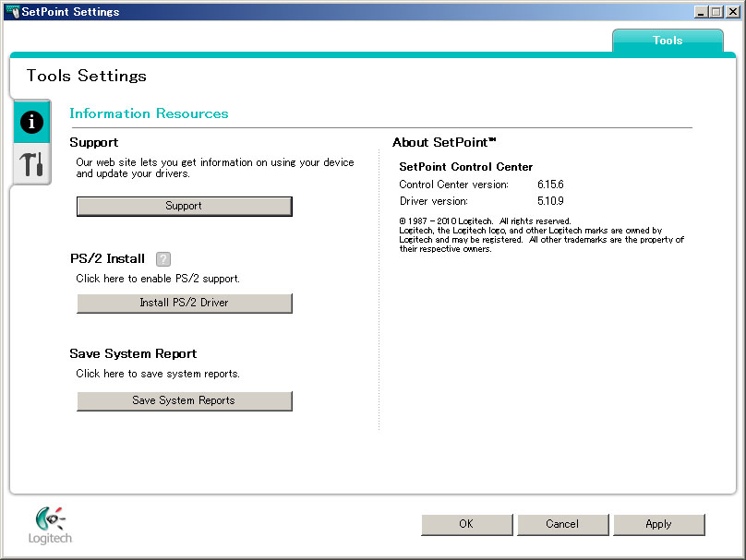Screen dimensions: 746x560
Task: Maximize the SetPoint Settings window
Action: click(716, 12)
